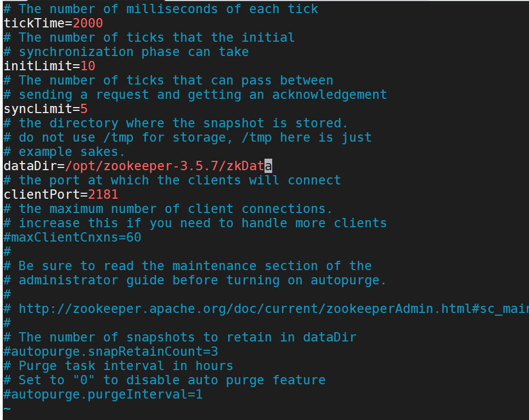
Task: Click the zookeeper.apache.org admin URL
Action: coord(274,309)
